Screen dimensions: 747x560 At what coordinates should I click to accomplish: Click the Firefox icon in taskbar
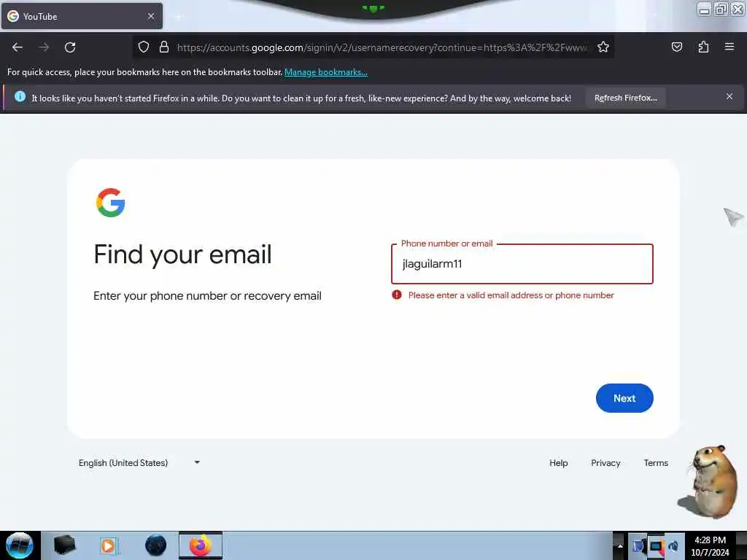click(x=201, y=545)
